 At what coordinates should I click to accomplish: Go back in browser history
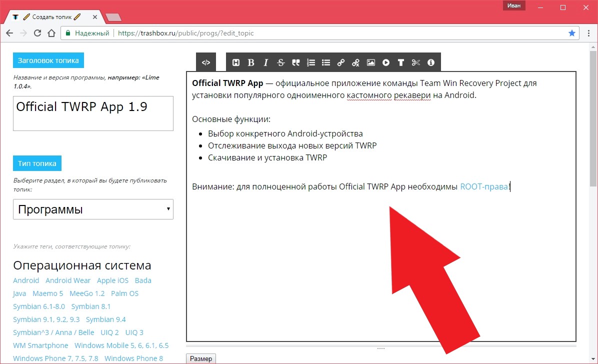[10, 33]
